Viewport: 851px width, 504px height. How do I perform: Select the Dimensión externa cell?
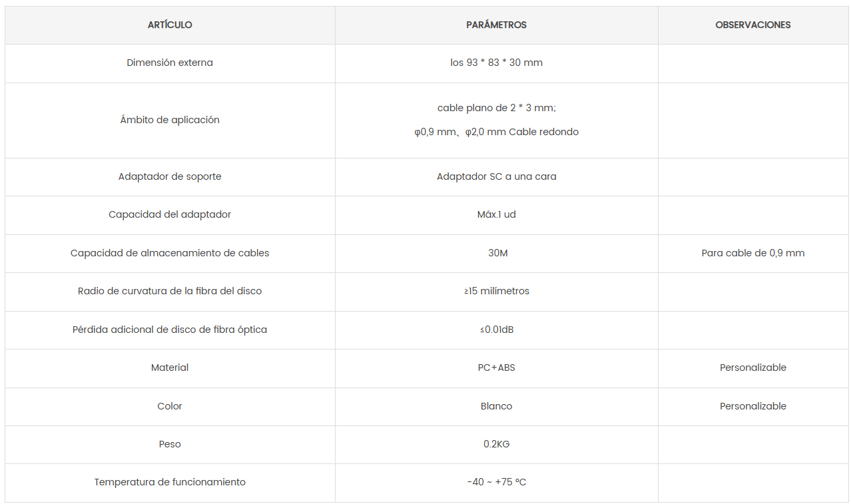pyautogui.click(x=170, y=63)
